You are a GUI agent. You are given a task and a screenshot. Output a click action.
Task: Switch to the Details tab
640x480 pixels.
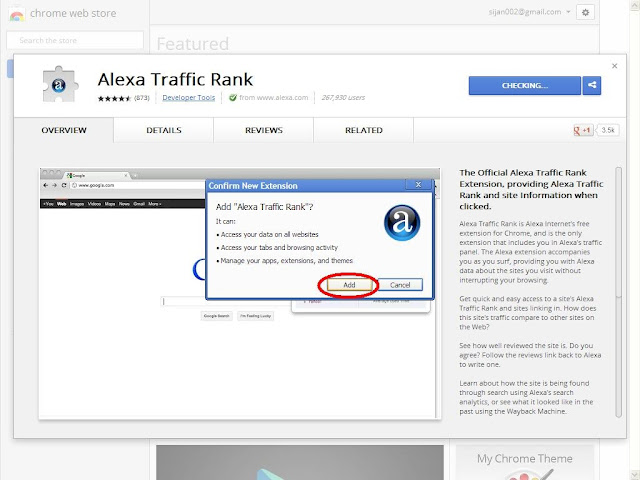coord(164,130)
